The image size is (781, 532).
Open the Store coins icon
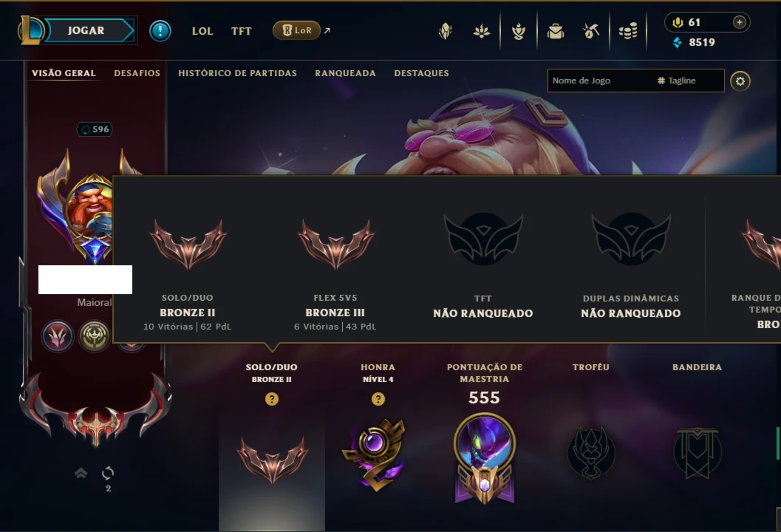(x=628, y=31)
